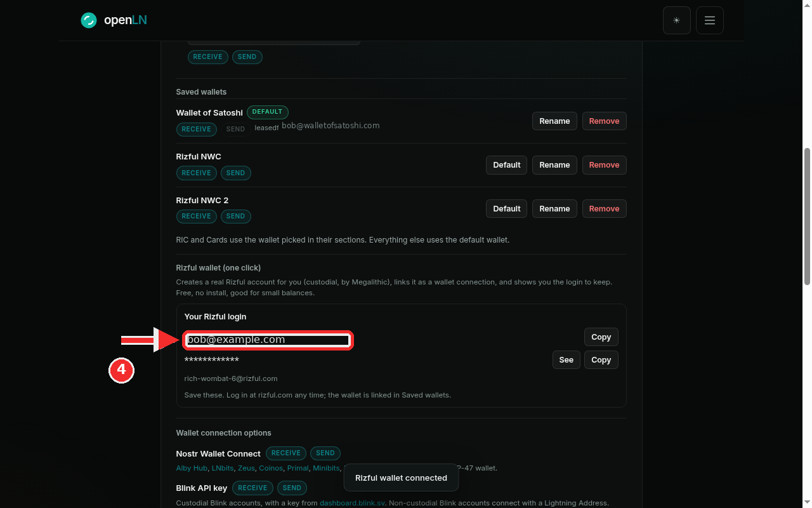Click the SEND badge under Rizful NWC 2
The height and width of the screenshot is (508, 812).
(235, 217)
